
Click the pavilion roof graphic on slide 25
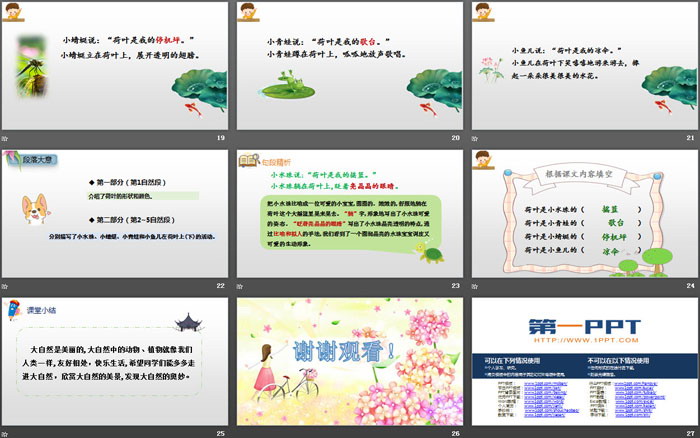coord(188,322)
